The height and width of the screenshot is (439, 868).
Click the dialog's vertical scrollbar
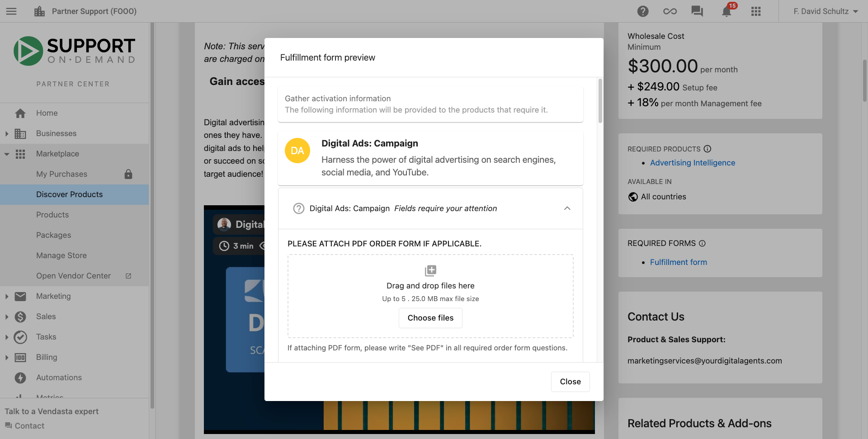click(x=600, y=101)
